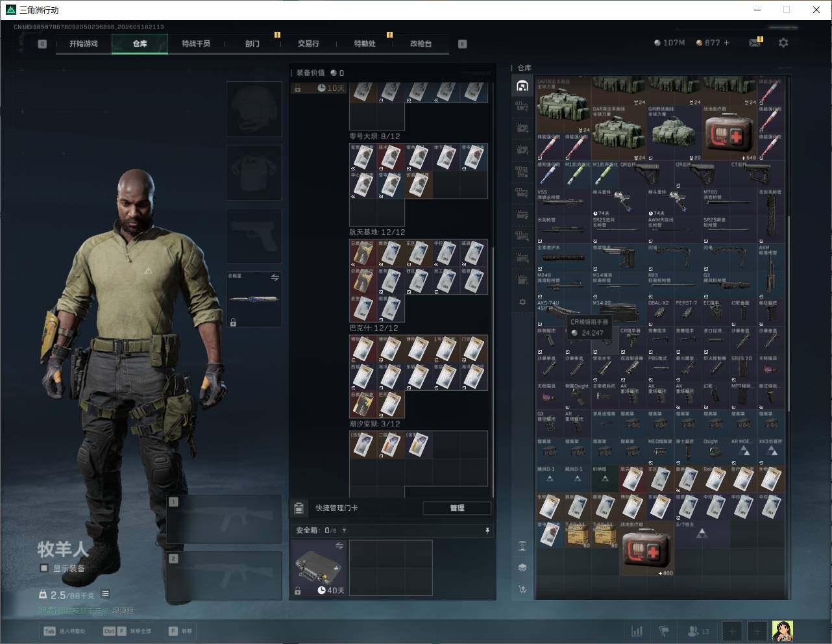
Task: Click the mail envelope icon
Action: 754,43
